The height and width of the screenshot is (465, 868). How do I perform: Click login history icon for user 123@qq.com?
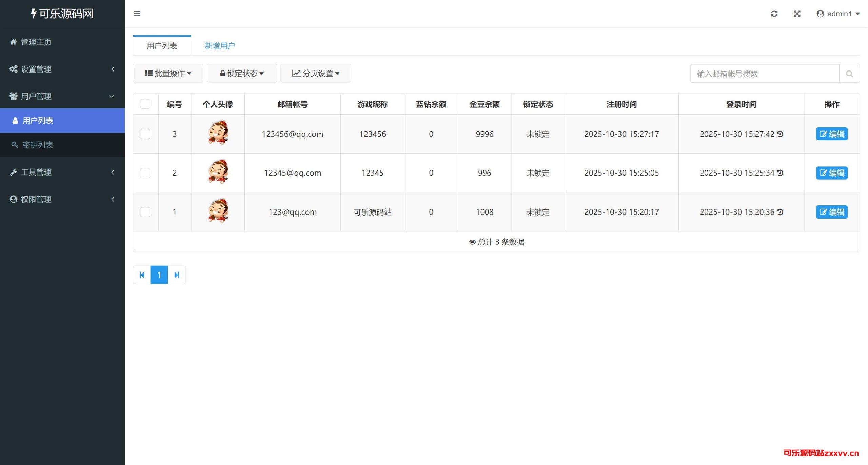[780, 212]
